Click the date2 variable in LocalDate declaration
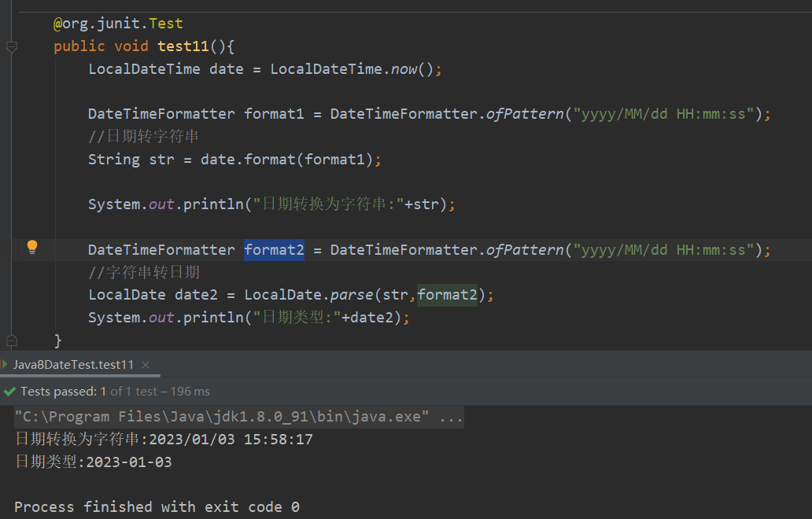The width and height of the screenshot is (812, 519). pos(196,295)
